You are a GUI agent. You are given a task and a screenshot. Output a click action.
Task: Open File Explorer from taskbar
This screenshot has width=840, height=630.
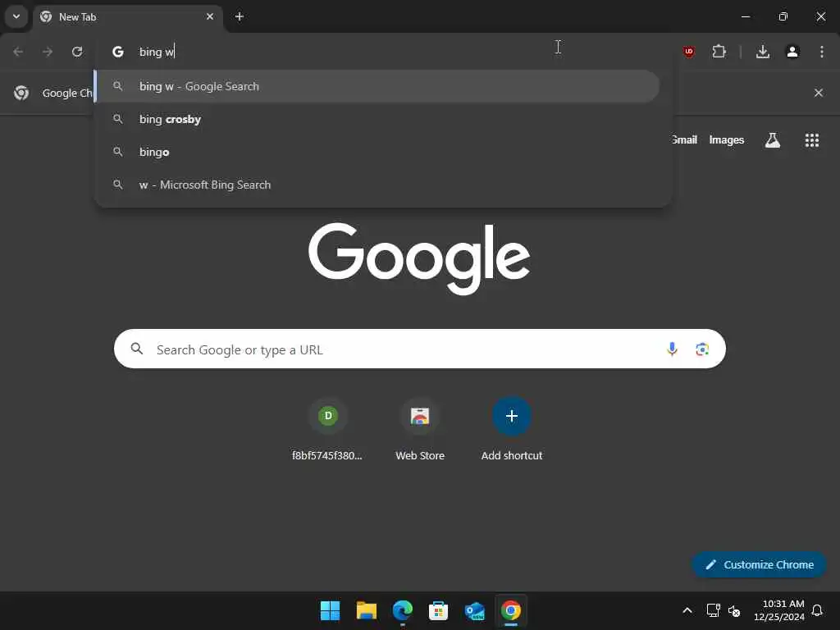(x=367, y=610)
